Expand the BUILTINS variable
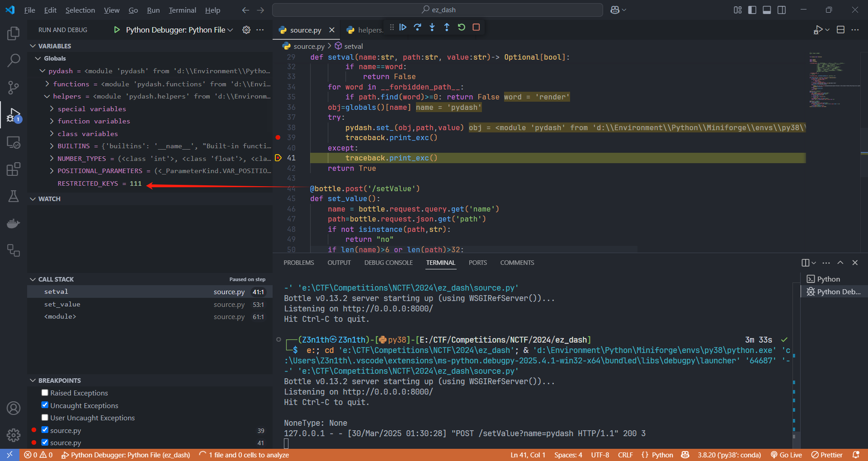Screen dimensions: 868x461 [x=52, y=146]
